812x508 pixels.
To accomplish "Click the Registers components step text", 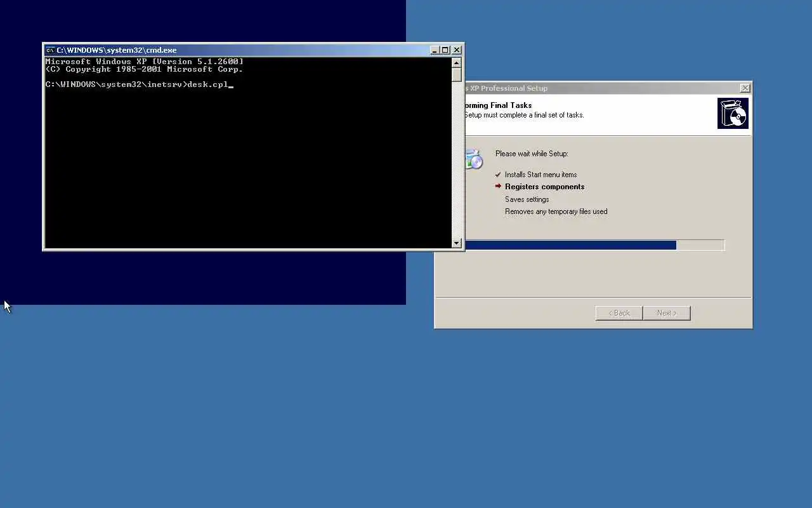I will click(x=545, y=187).
